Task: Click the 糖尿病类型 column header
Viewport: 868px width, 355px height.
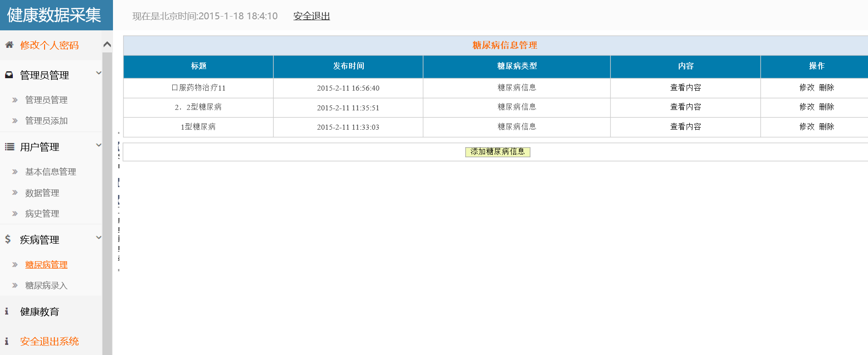Action: 517,66
